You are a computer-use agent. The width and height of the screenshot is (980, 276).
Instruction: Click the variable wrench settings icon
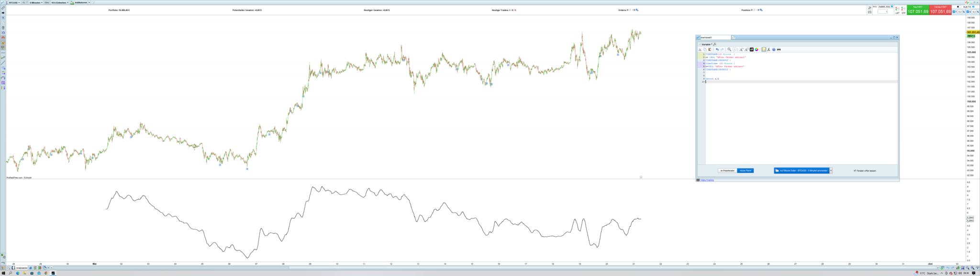coord(714,44)
